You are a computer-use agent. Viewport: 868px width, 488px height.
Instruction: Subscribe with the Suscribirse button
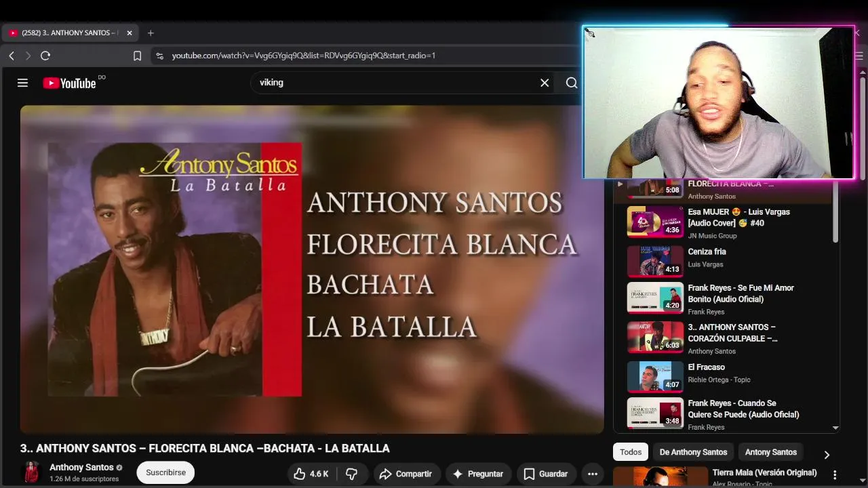(165, 472)
